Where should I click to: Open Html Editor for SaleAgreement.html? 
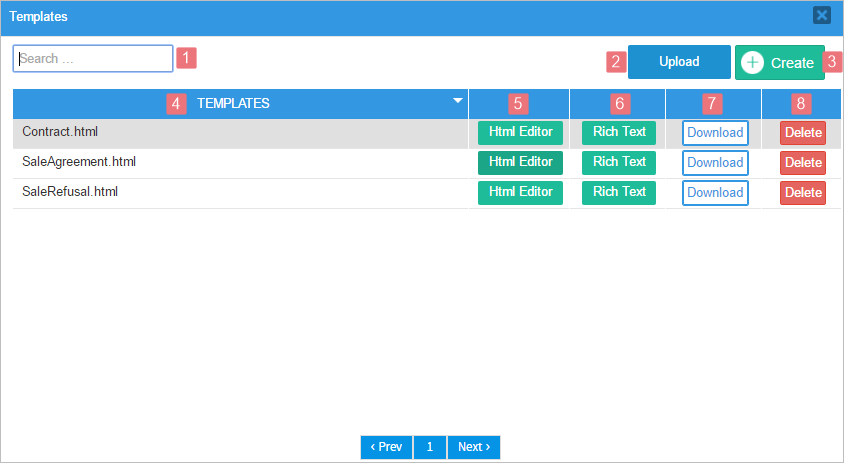click(x=520, y=162)
